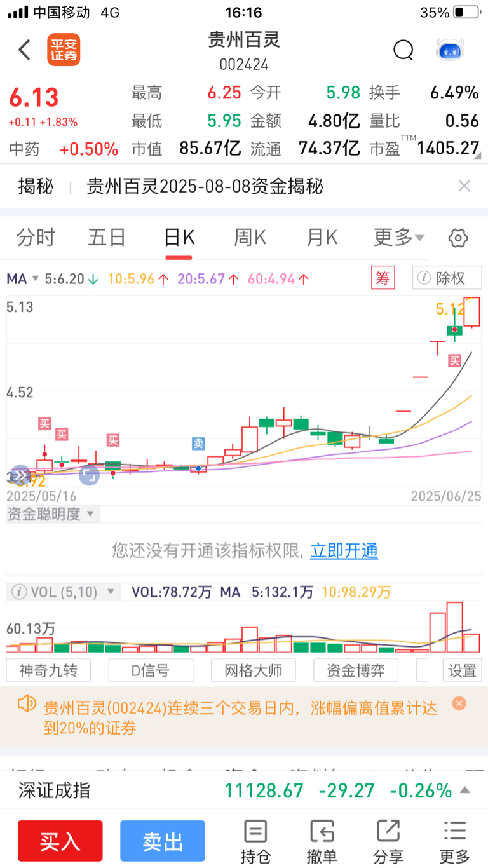The height and width of the screenshot is (868, 488).
Task: Tap the 换手 value 6.49%
Action: 454,93
